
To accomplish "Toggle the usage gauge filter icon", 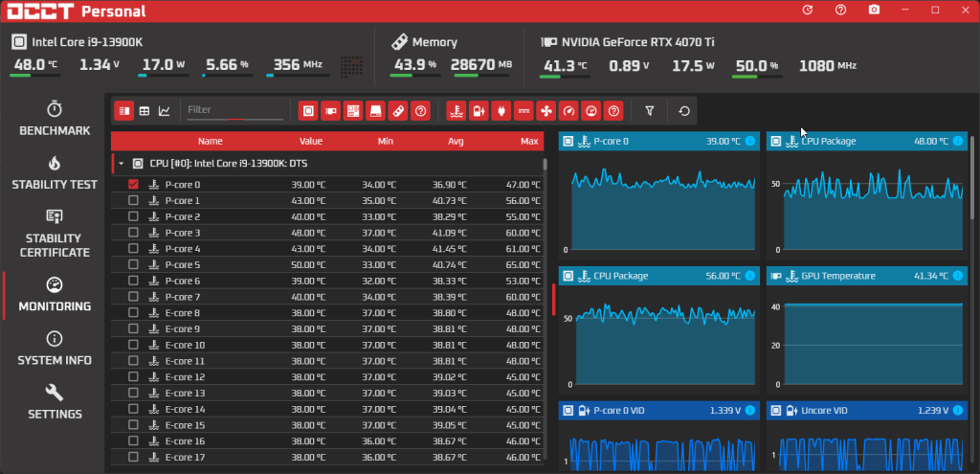I will click(x=590, y=111).
